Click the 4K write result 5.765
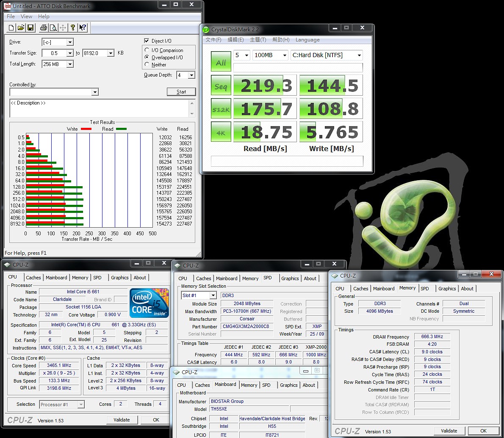This screenshot has width=504, height=438. [331, 132]
